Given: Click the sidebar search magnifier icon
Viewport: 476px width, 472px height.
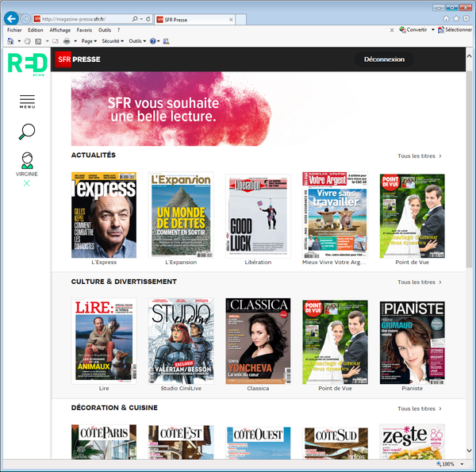Looking at the screenshot, I should point(27,132).
